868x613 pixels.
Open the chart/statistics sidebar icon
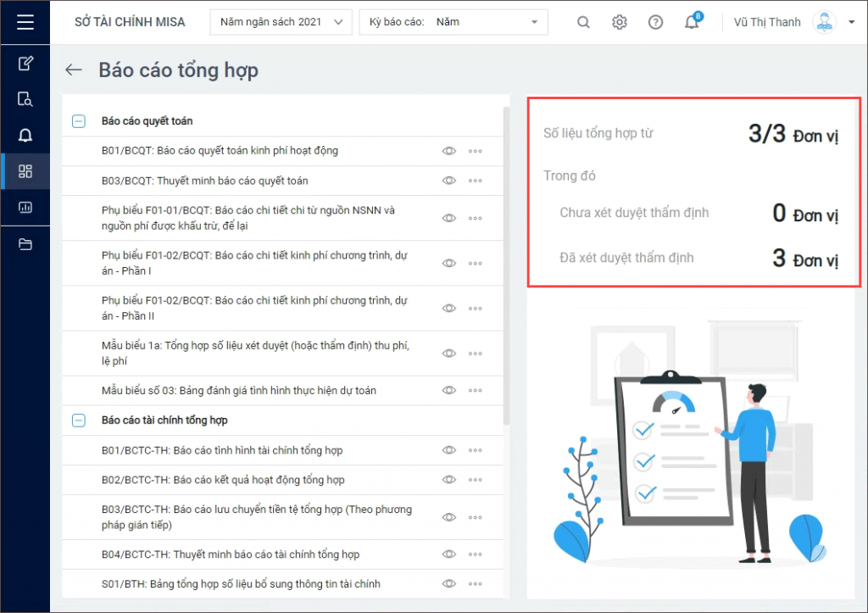tap(25, 206)
